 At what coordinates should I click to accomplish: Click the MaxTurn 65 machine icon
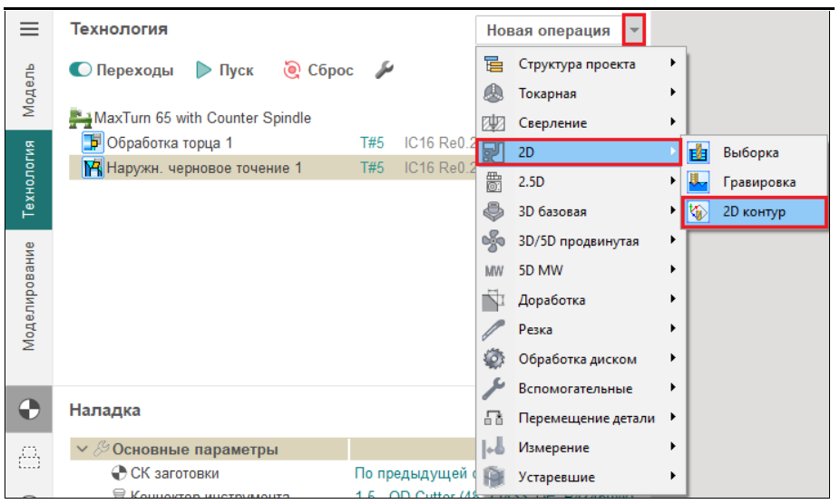tap(81, 118)
